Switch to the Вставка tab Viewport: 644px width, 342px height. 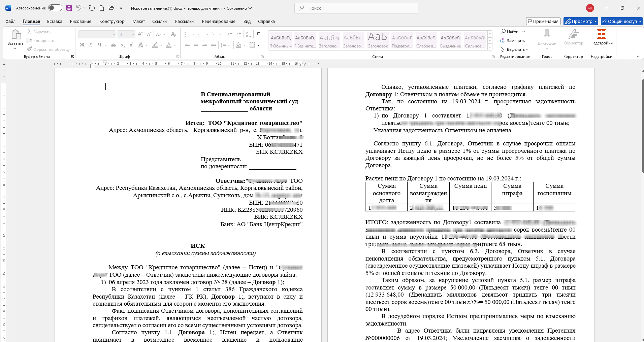pos(55,21)
